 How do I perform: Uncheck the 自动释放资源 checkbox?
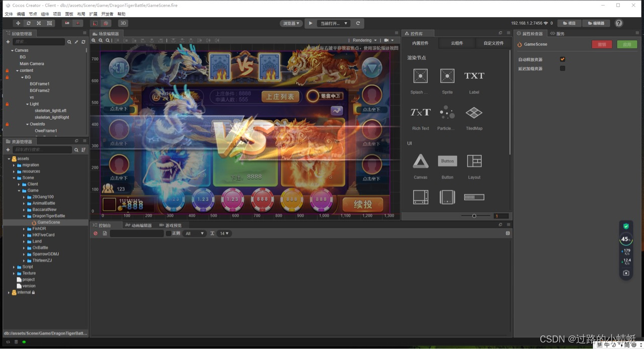click(x=562, y=59)
